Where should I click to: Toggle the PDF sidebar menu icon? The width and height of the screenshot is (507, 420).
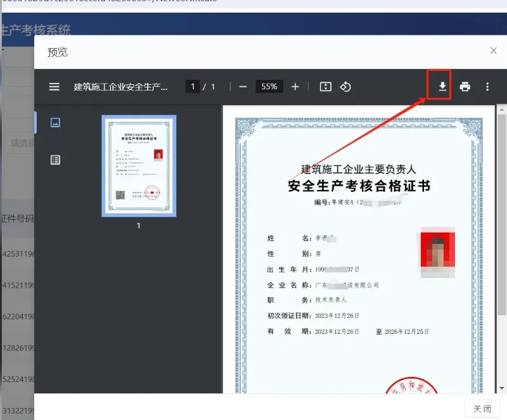(x=55, y=87)
